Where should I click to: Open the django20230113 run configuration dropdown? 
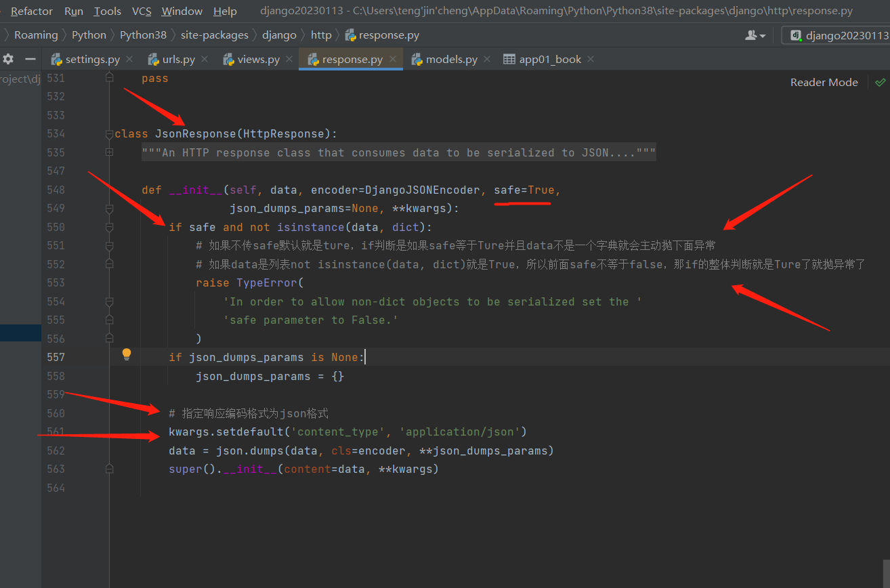[836, 35]
